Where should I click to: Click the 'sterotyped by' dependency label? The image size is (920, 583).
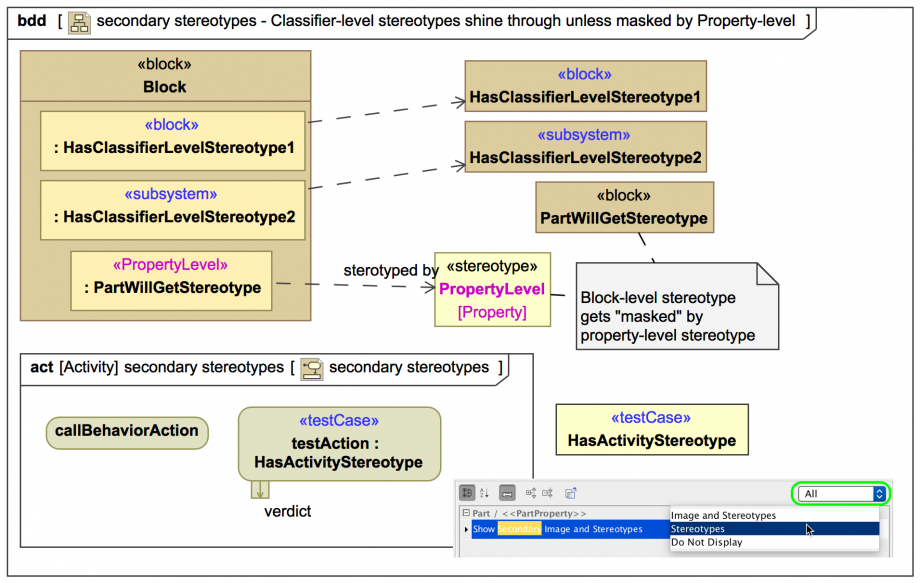point(391,270)
